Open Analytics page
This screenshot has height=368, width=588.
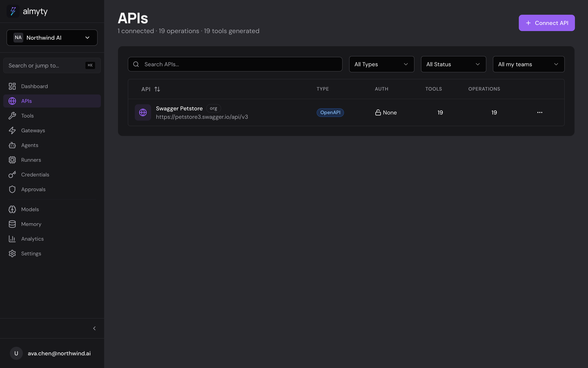[x=52, y=239]
